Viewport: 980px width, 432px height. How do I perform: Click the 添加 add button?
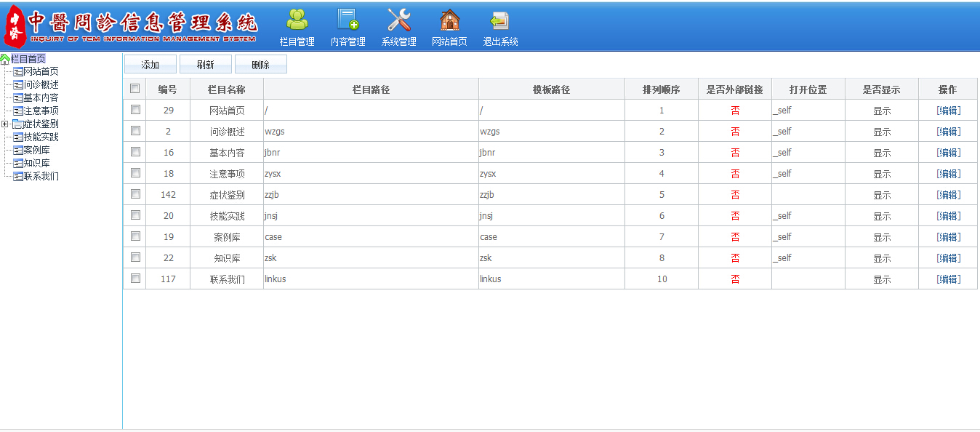click(x=150, y=64)
